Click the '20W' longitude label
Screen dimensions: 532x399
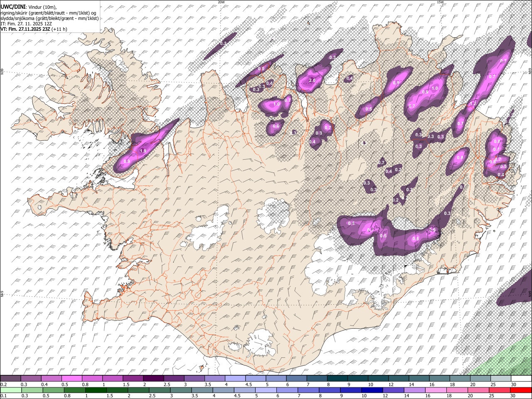(222, 2)
